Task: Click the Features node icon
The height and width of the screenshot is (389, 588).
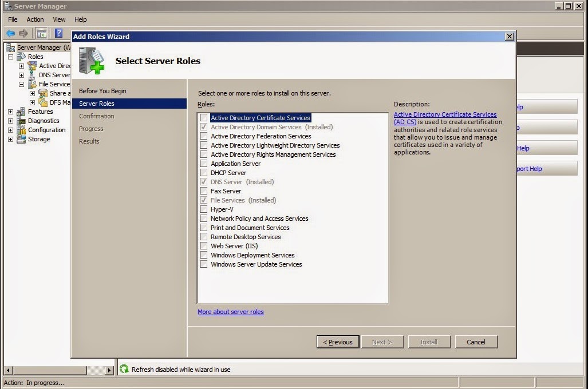Action: (x=21, y=112)
